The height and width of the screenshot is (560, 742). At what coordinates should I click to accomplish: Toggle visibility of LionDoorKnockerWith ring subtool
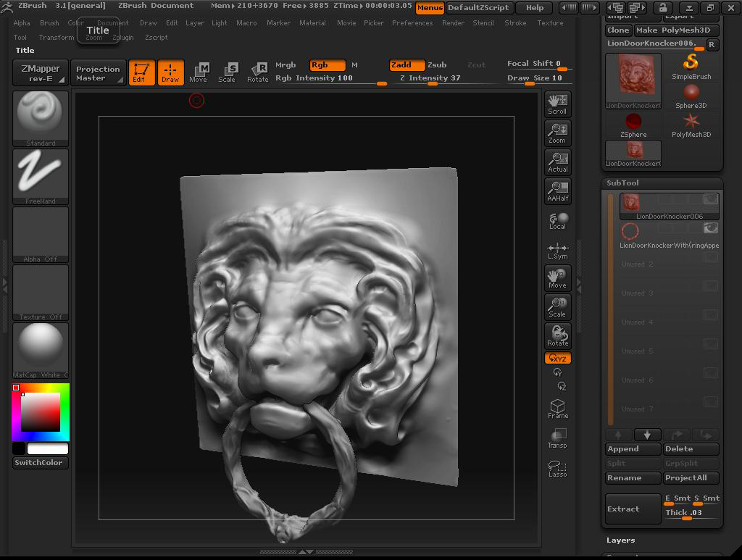[x=710, y=228]
